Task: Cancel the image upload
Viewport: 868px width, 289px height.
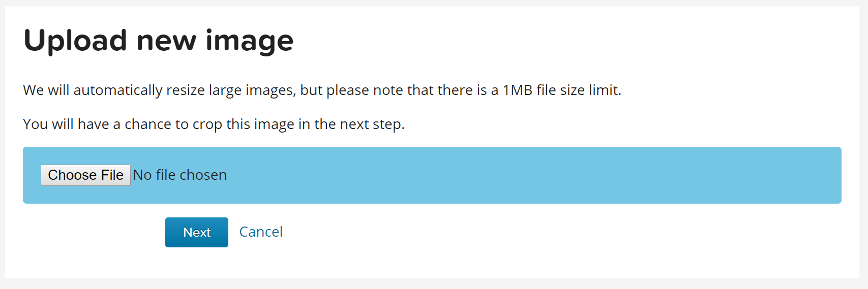Action: pos(261,232)
